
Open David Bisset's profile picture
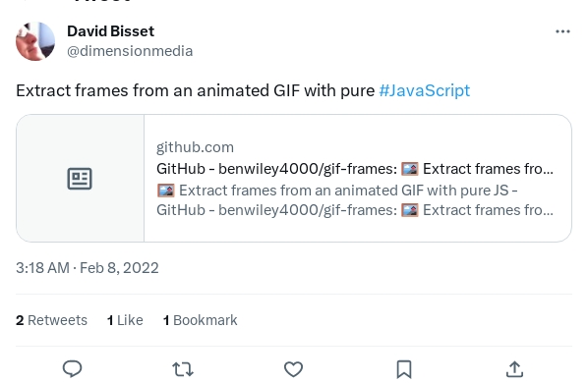click(x=35, y=41)
